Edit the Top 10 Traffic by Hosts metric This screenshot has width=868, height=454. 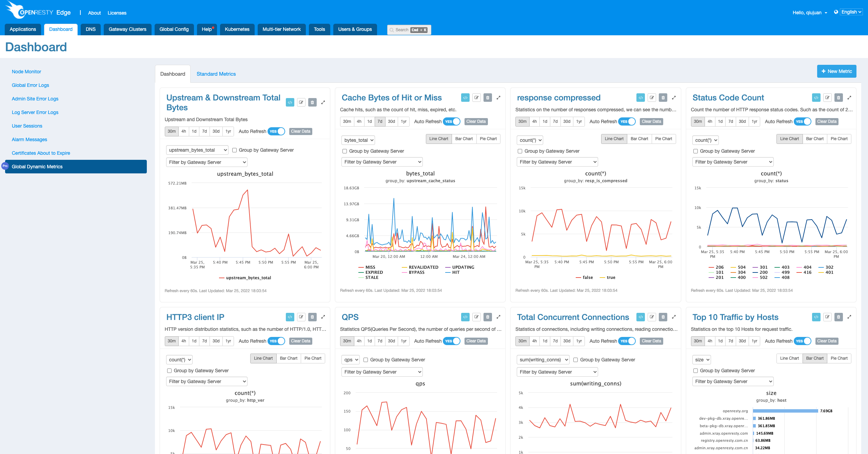pos(827,317)
